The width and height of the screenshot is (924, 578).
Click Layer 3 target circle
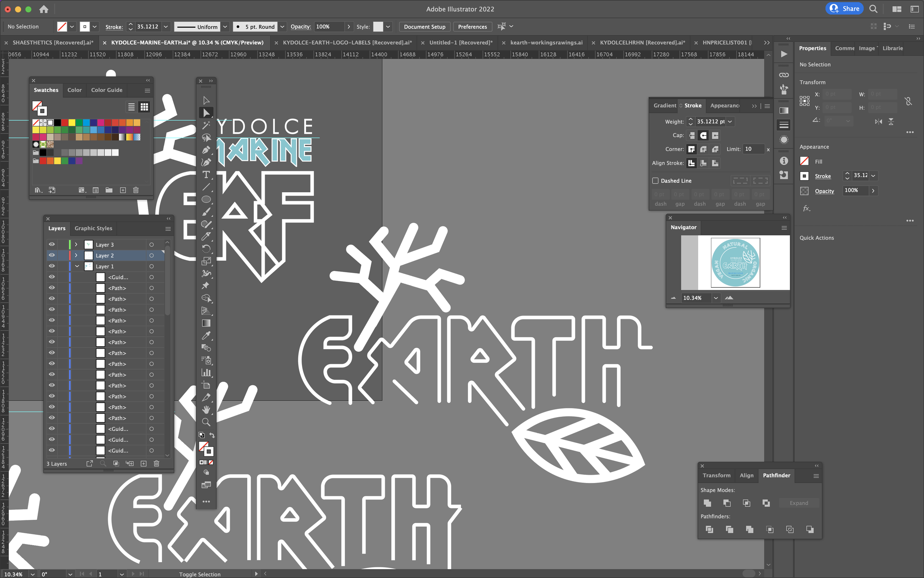tap(152, 245)
